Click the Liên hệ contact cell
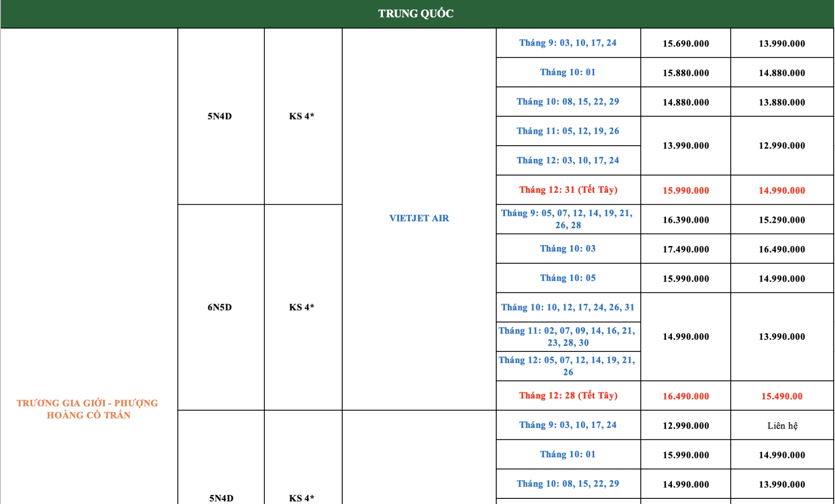The height and width of the screenshot is (504, 835). coord(782,426)
